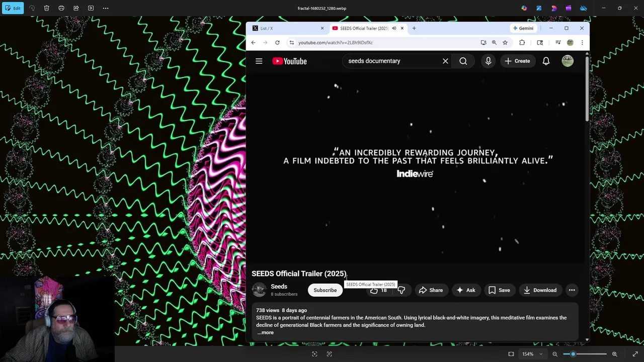This screenshot has width=644, height=362.
Task: Mute the tab via its speaker icon
Action: pyautogui.click(x=394, y=28)
